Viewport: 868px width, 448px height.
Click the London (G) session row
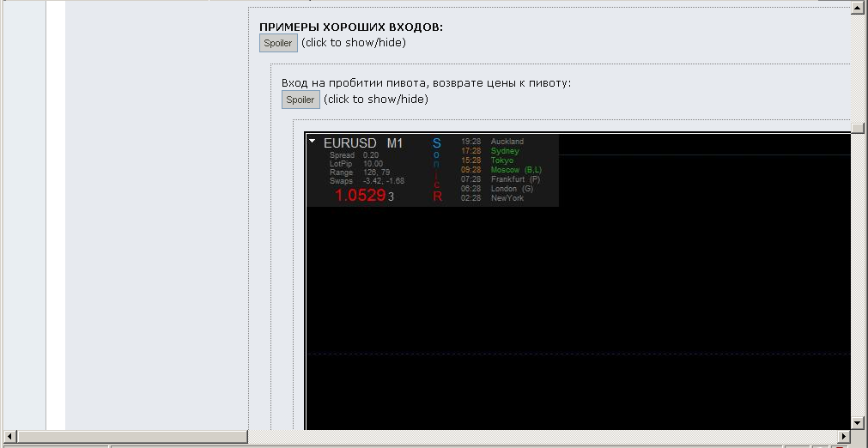497,189
